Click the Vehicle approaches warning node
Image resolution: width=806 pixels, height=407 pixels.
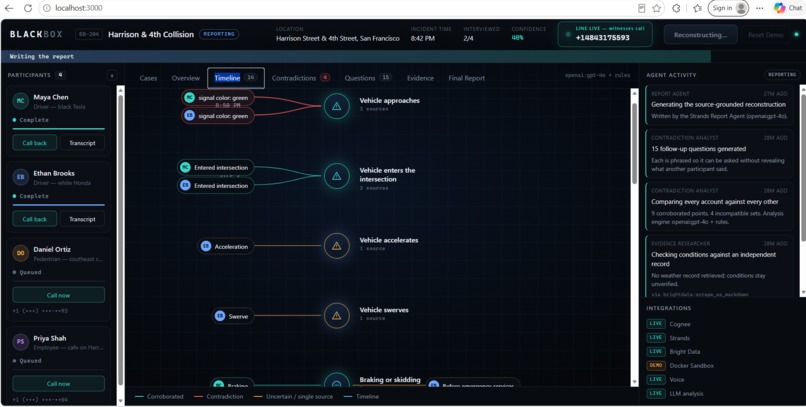(337, 106)
